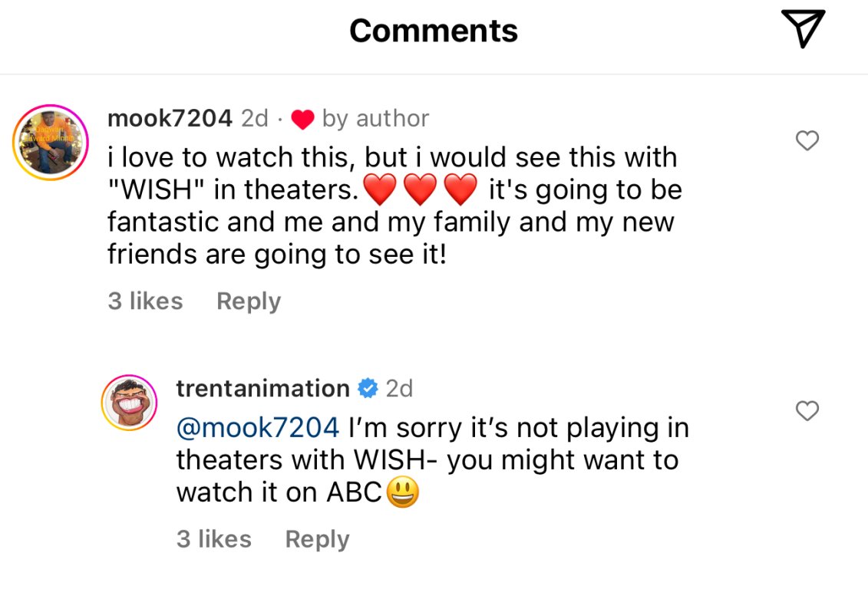Viewport: 868px width, 589px height.
Task: Tap the smiley emoji in trentanimation's reply
Action: (x=402, y=493)
